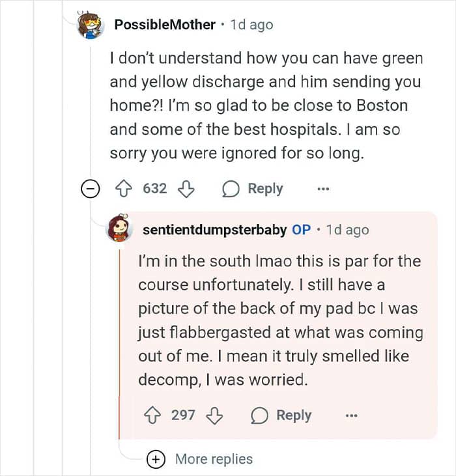Downvote sentientdumpsterbaby's reply

(214, 415)
